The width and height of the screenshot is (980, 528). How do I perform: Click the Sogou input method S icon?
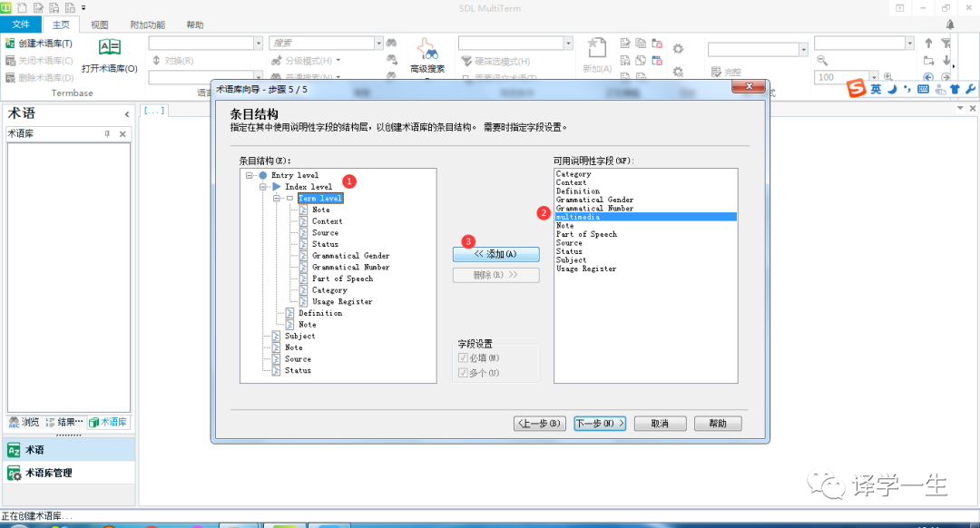tap(856, 88)
